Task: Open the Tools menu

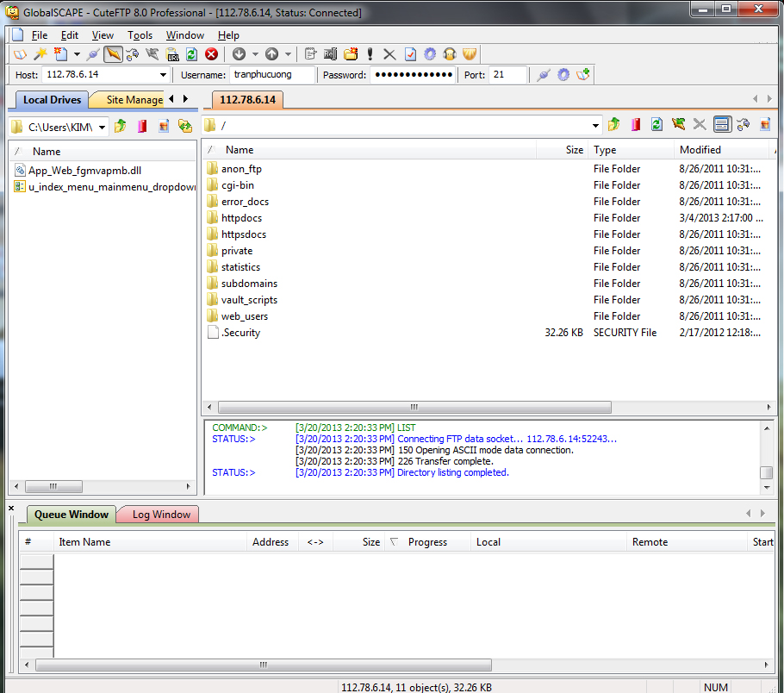Action: coord(140,35)
